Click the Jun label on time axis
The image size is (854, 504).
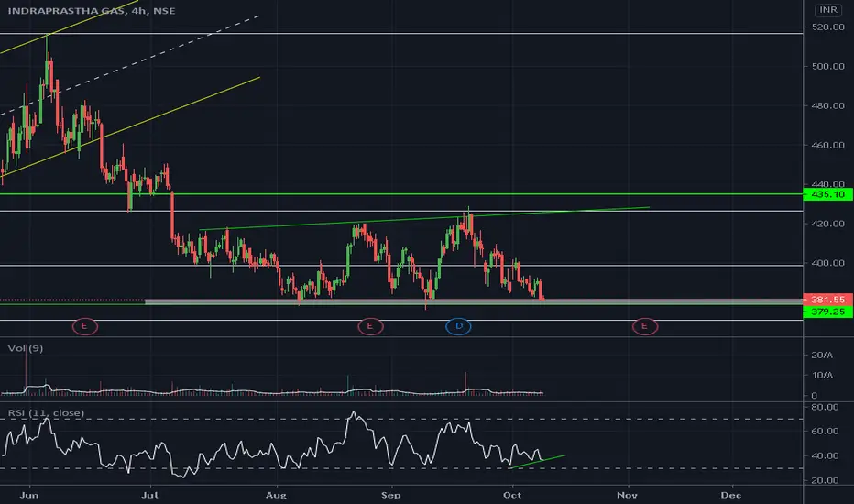[x=29, y=495]
